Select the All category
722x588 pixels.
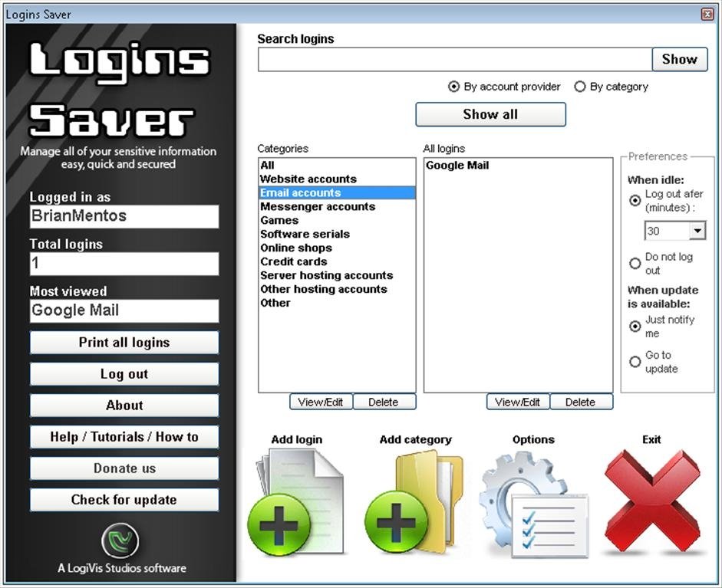(x=337, y=165)
